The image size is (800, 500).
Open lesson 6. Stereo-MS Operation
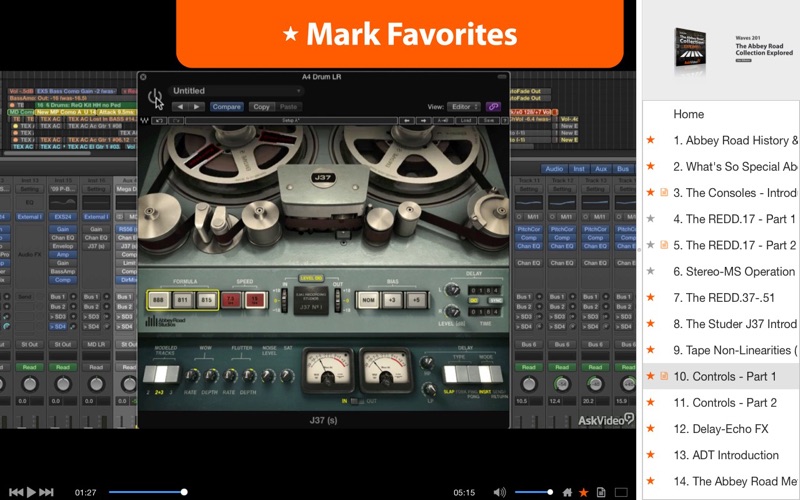(x=734, y=271)
